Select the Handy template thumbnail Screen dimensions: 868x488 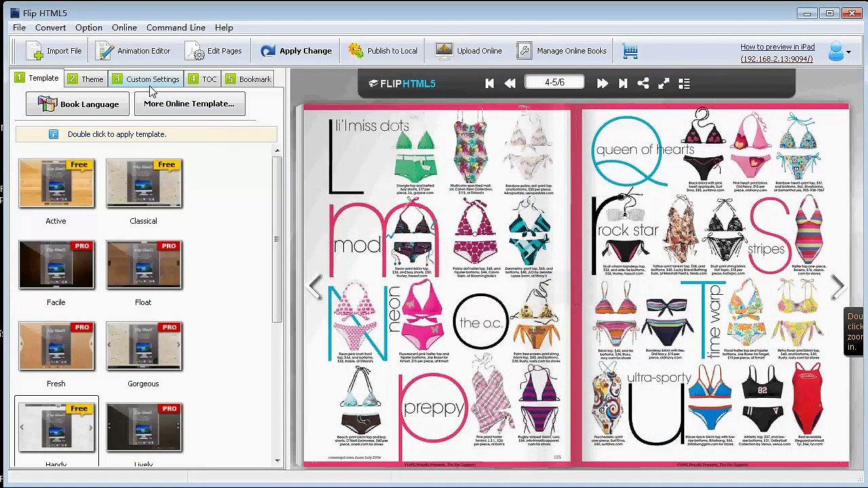click(56, 428)
